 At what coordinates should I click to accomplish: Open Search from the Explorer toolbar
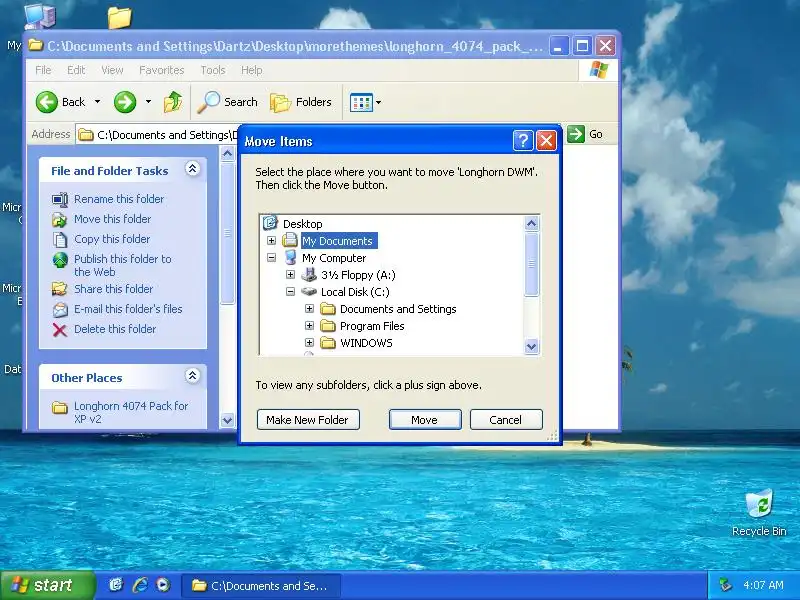[228, 102]
